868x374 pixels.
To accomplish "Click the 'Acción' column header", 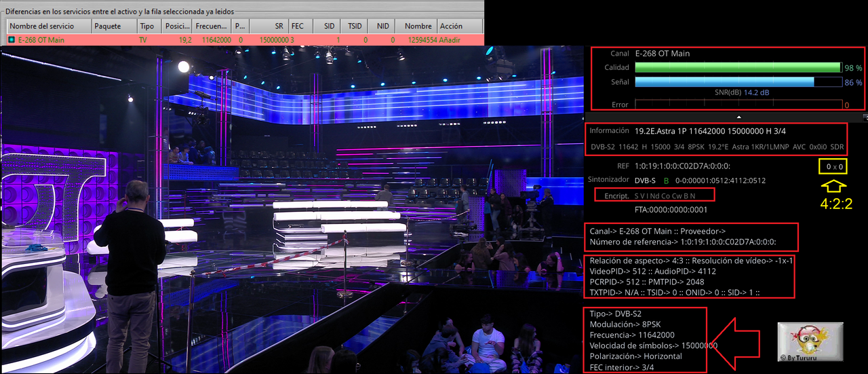I will coord(460,26).
